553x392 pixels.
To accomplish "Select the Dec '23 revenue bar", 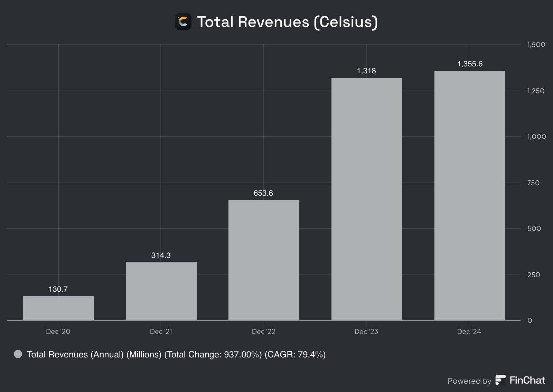I will (x=367, y=199).
